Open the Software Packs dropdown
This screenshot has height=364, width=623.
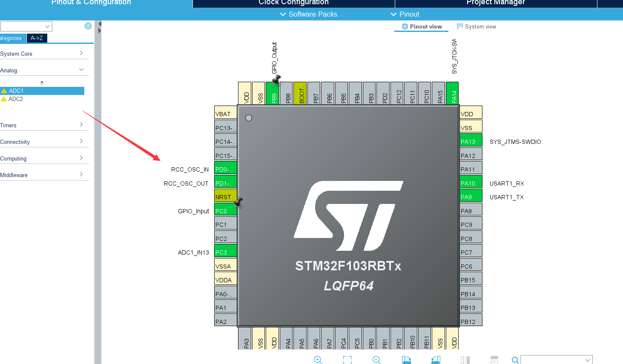click(x=309, y=14)
